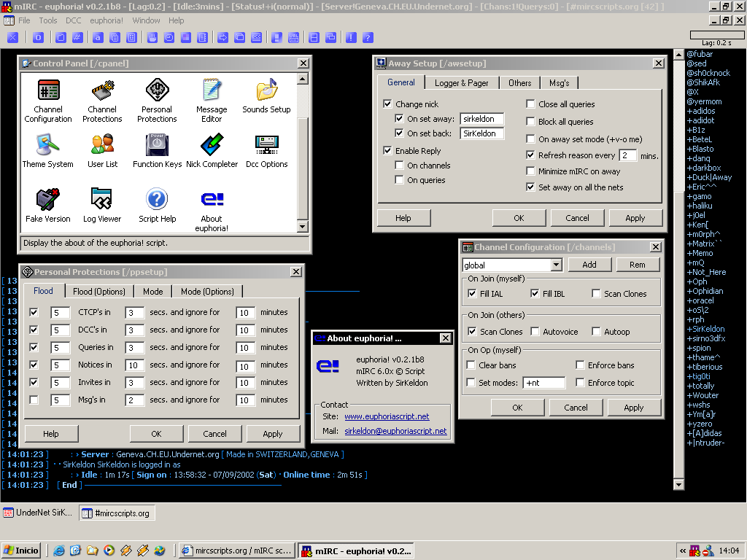The width and height of the screenshot is (747, 560).
Task: Click the disconnect X toolbar icon
Action: 13,38
